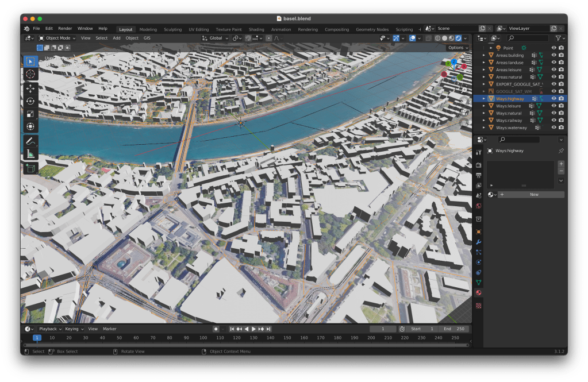This screenshot has height=382, width=588.
Task: Open the Render menu
Action: 65,28
